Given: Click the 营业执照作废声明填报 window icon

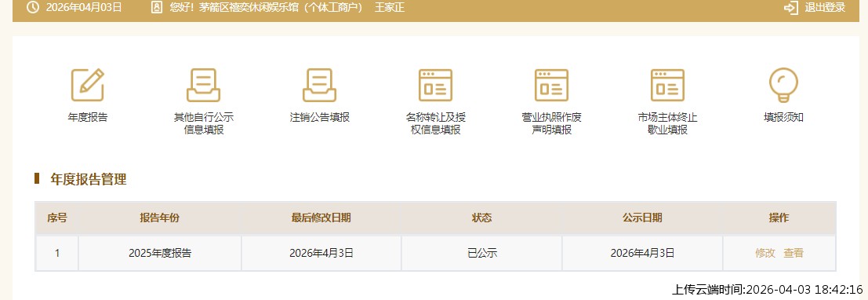Looking at the screenshot, I should tap(551, 85).
